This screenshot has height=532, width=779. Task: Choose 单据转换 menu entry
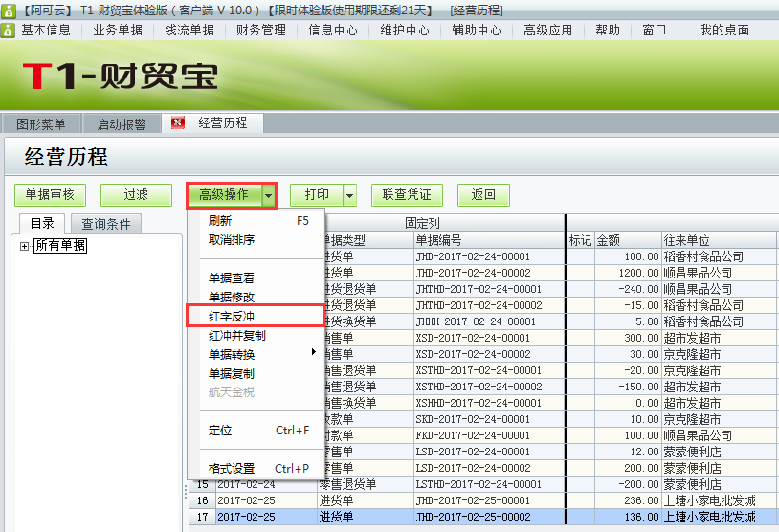point(256,354)
